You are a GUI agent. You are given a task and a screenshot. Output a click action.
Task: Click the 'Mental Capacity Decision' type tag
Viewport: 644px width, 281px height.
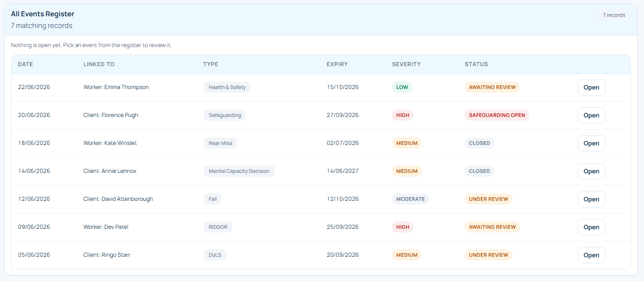(x=239, y=171)
